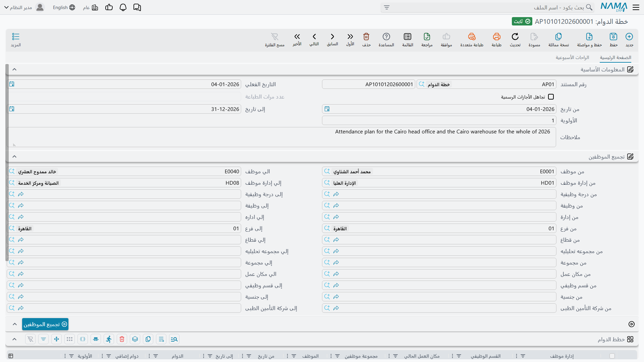The height and width of the screenshot is (362, 644).
Task: Tick the select-all checkbox in grid header
Action: tap(612, 356)
